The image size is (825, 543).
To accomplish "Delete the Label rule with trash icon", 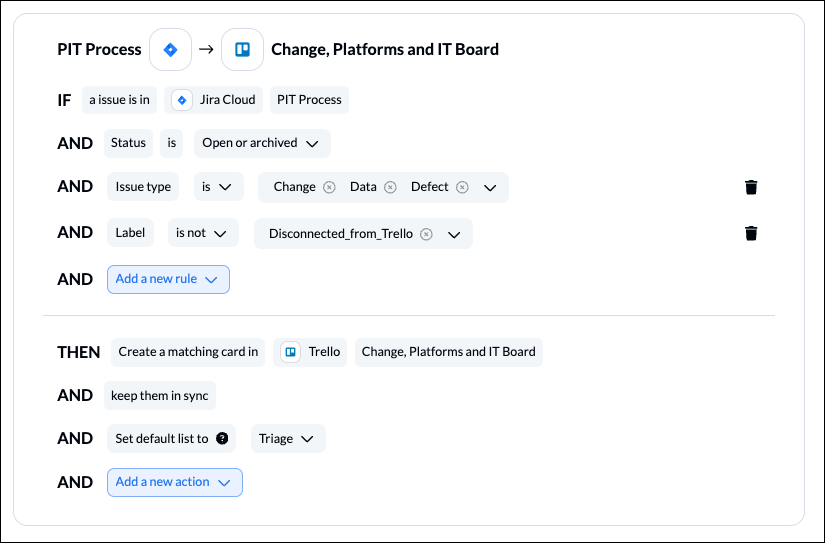I will [x=751, y=233].
